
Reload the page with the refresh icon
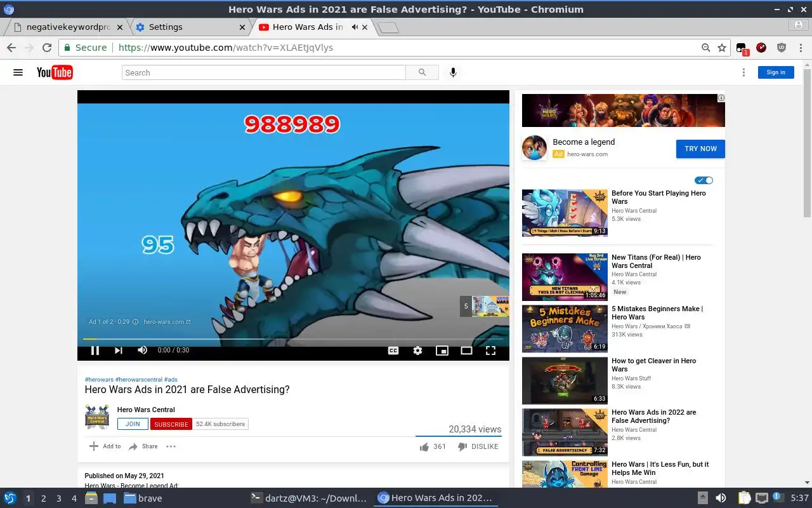coord(47,48)
